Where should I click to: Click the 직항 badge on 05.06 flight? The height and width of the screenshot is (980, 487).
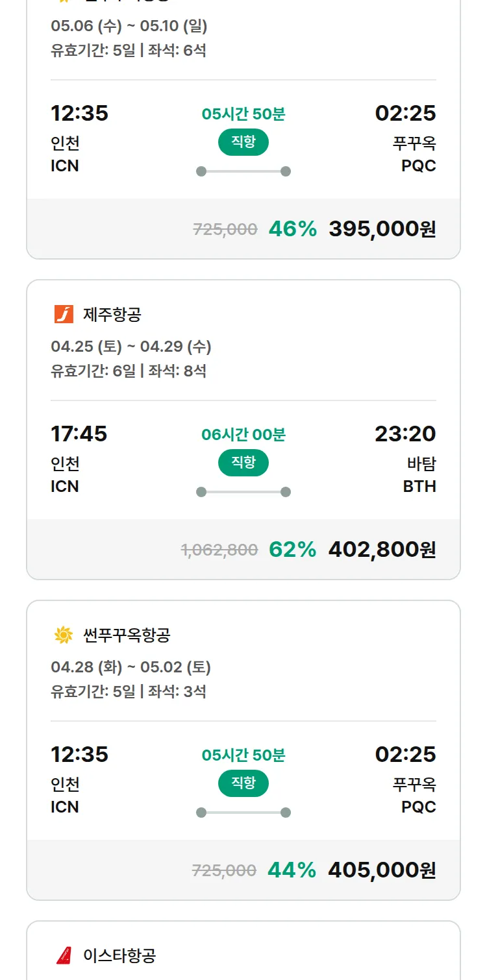(243, 142)
